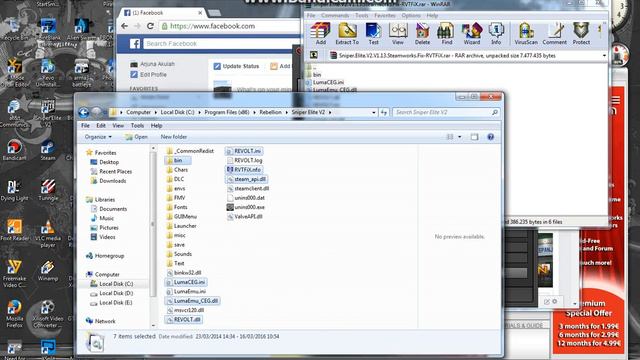Viewport: 640px width, 360px height.
Task: Click Chrome reload button
Action: pos(150,26)
